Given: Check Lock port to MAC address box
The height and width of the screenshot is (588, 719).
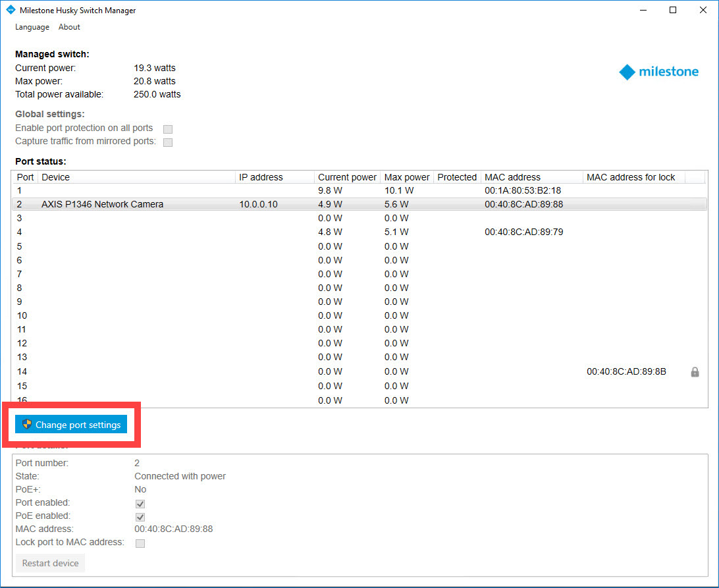Looking at the screenshot, I should point(140,543).
